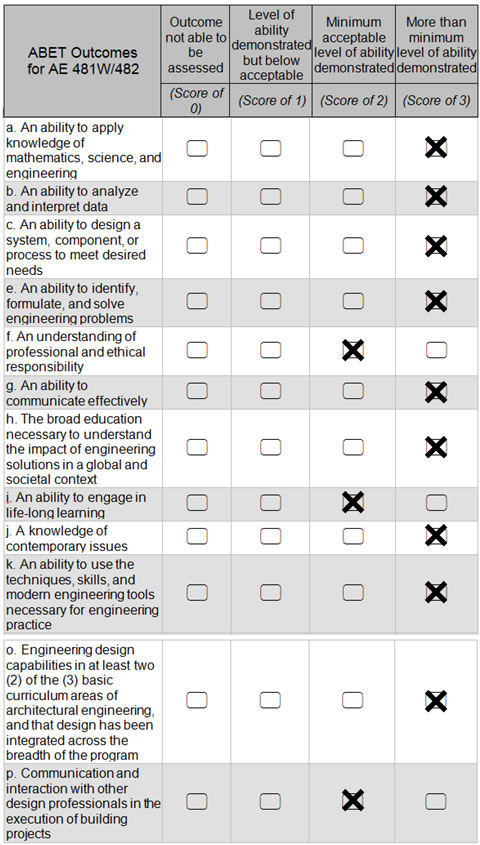480x845 pixels.
Task: Uncheck Score of 3 for outcome o design capabilities
Action: click(x=436, y=702)
